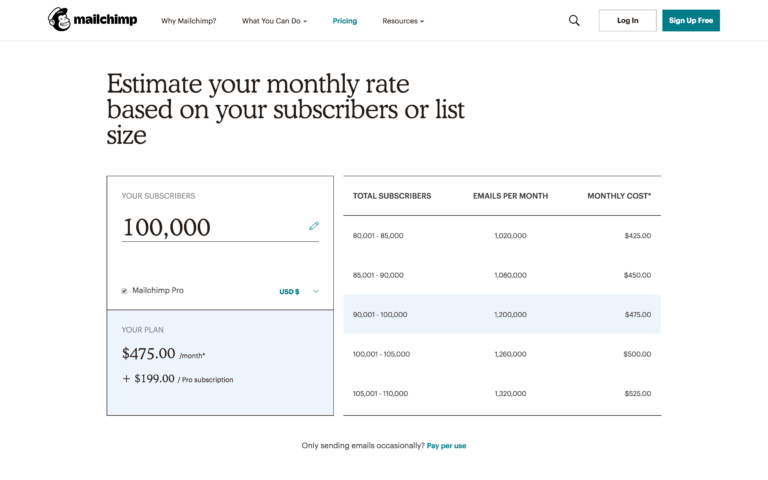Viewport: 768px width, 480px height.
Task: Click the Mailchimp monkey logo
Action: (59, 20)
